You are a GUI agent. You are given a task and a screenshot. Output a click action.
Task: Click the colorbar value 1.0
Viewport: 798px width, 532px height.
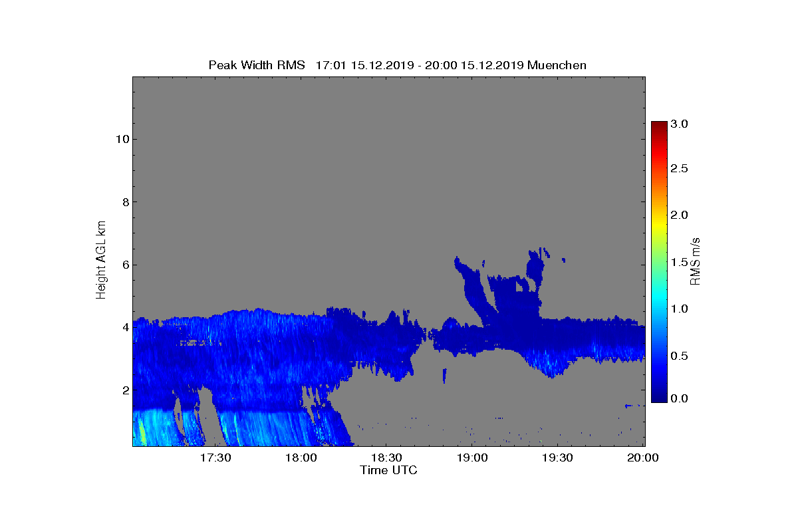point(678,309)
